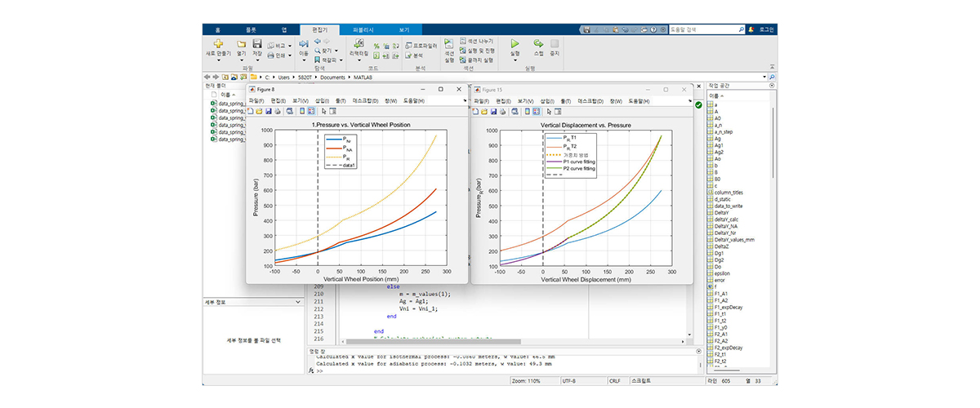
Task: Click the up one level folder icon
Action: (225, 77)
